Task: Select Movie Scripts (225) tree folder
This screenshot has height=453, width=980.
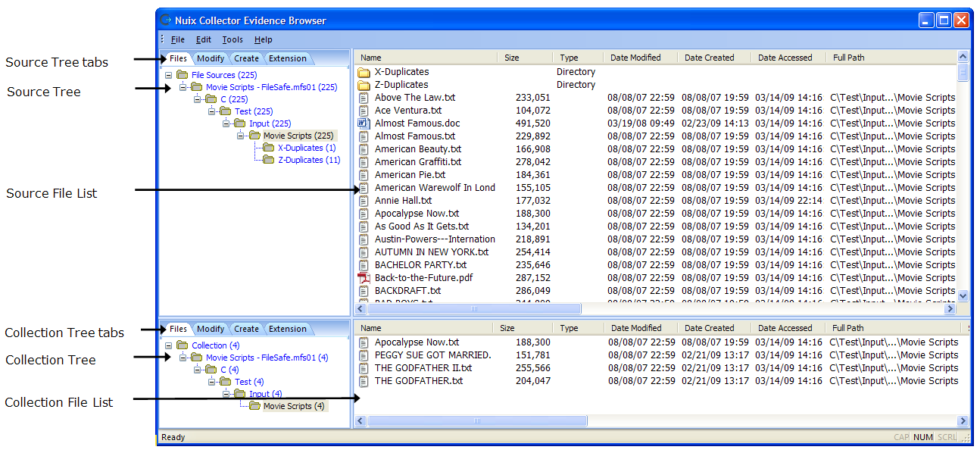Action: pos(298,136)
